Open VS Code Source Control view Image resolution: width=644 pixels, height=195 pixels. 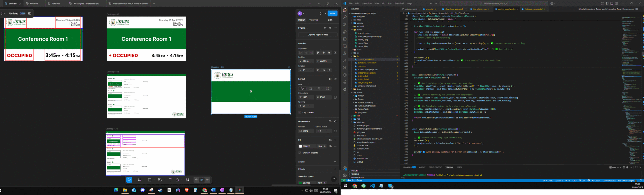pyautogui.click(x=345, y=24)
